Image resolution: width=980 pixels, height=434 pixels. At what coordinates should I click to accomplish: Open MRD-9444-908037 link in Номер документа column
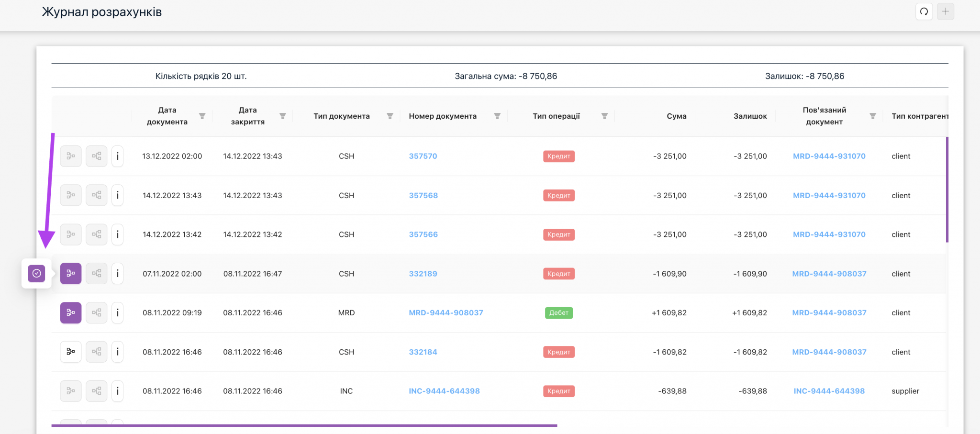pyautogui.click(x=446, y=312)
